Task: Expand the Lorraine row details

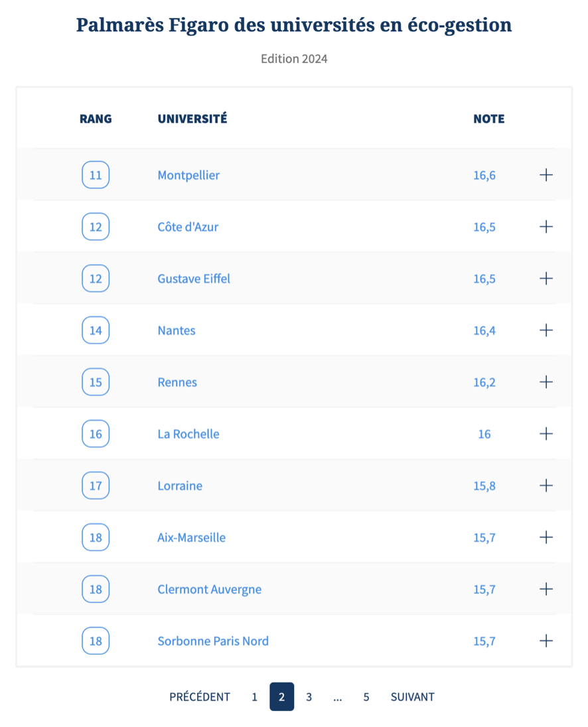Action: (546, 486)
